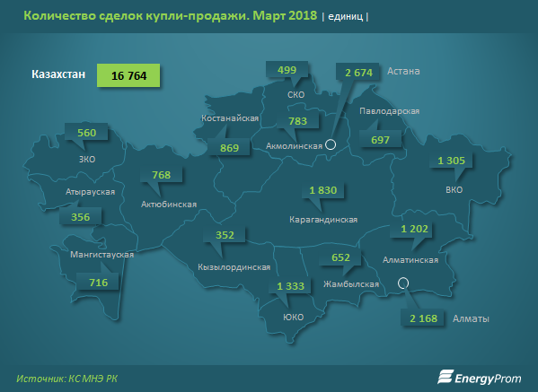This screenshot has height=392, width=538.
Task: Click the 2 674 Astana value callout
Action: [357, 73]
